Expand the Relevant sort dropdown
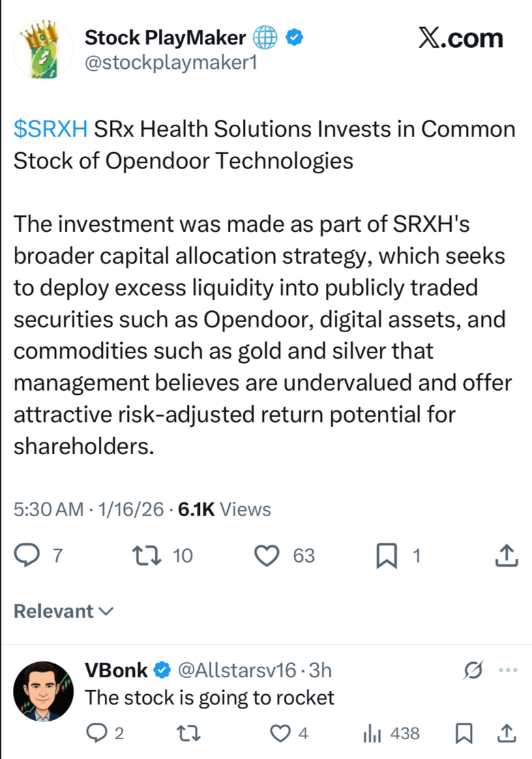Viewport: 532px width, 759px height. pos(63,611)
